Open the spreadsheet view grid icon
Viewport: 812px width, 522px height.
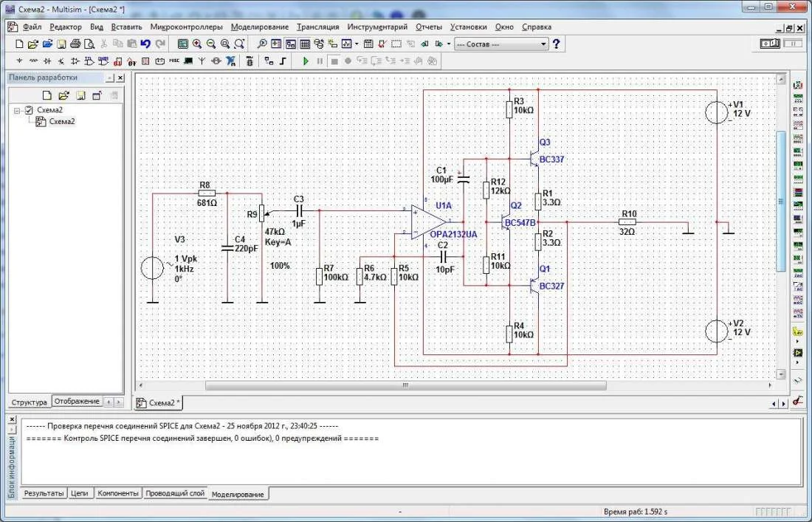coord(305,44)
